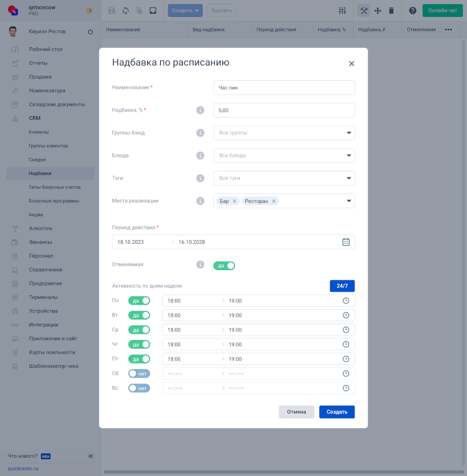Click the Отмена button
467x476 pixels.
pos(297,412)
